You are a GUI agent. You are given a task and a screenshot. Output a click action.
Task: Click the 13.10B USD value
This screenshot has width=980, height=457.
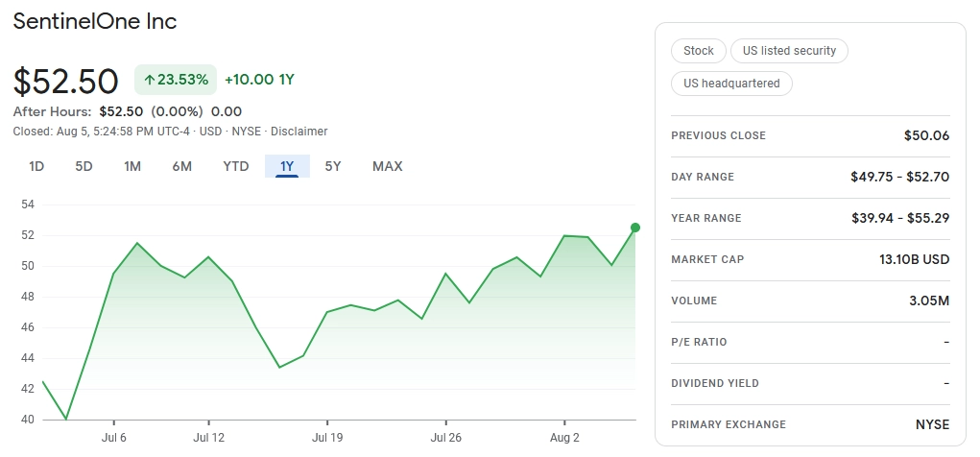(x=914, y=259)
